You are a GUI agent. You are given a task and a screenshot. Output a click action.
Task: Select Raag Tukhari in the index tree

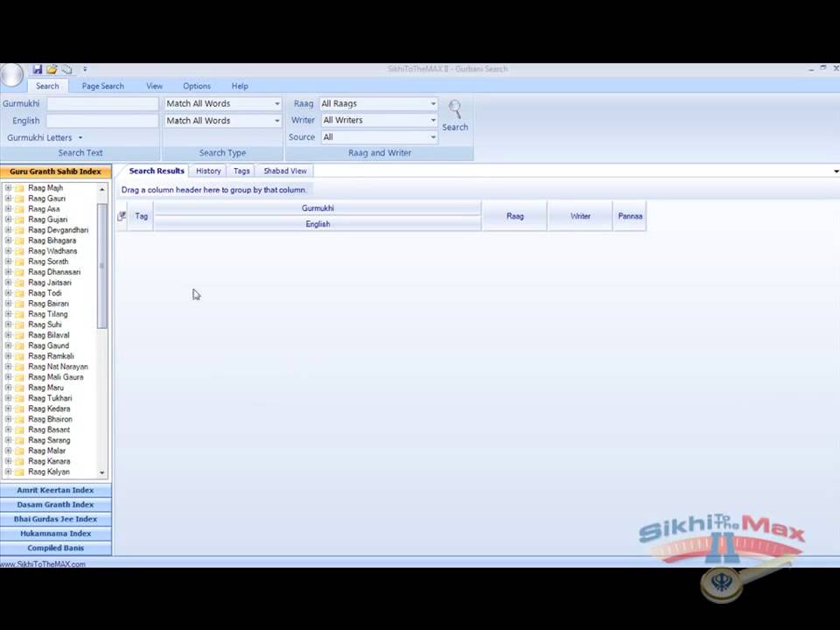[x=50, y=398]
